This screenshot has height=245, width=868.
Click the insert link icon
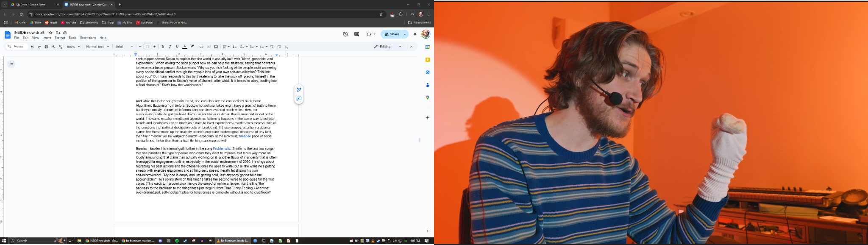click(201, 47)
